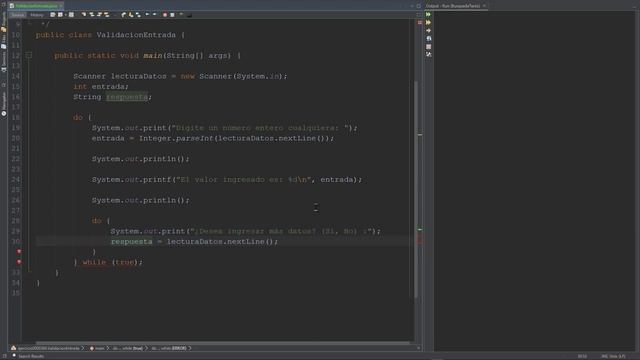Open the Navigator side panel tab
The height and width of the screenshot is (360, 640).
[4, 104]
